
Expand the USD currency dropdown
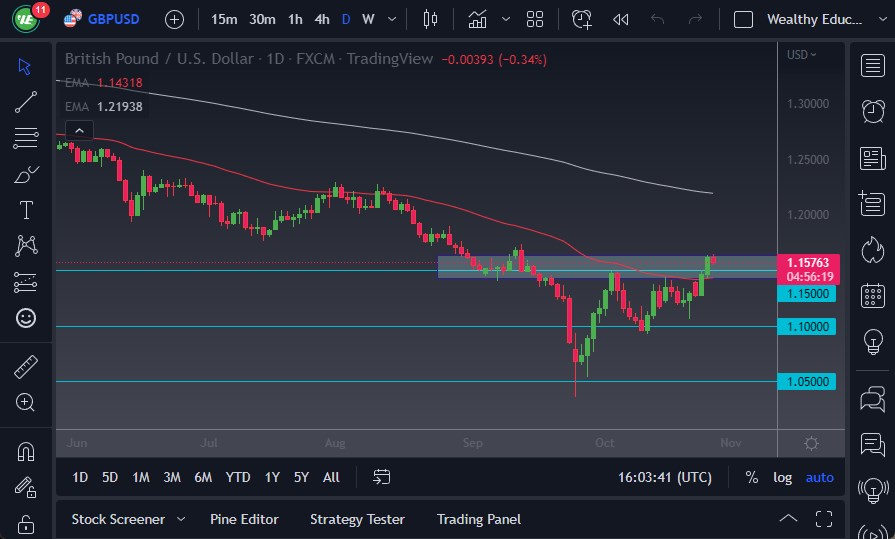pyautogui.click(x=802, y=55)
